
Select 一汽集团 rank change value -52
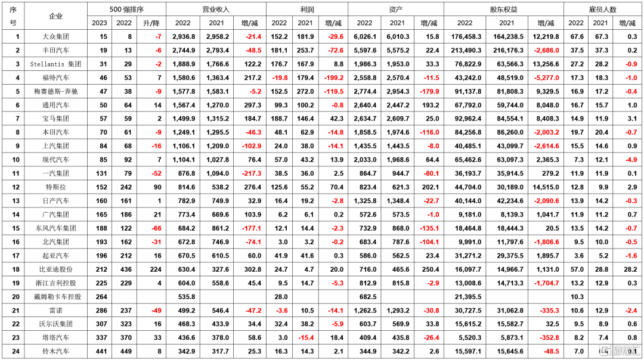click(x=156, y=173)
